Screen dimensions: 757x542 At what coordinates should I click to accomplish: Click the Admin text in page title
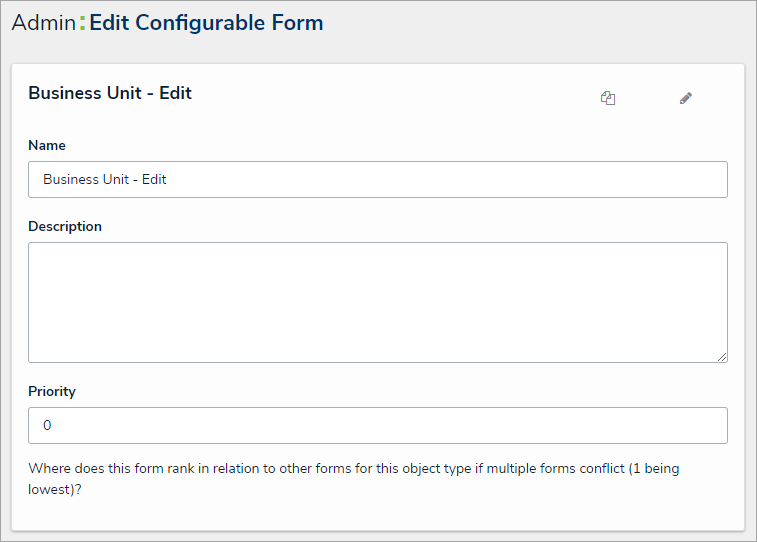tap(43, 23)
